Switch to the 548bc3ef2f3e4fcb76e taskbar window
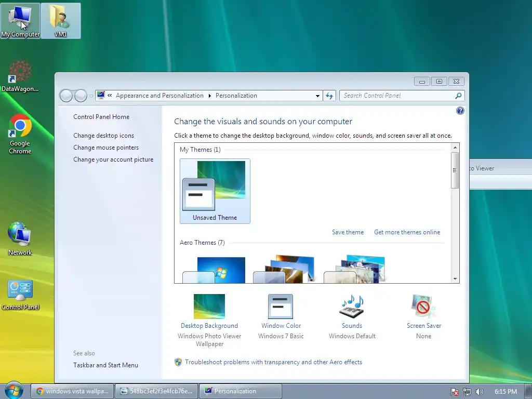The height and width of the screenshot is (399, 532). [x=157, y=391]
